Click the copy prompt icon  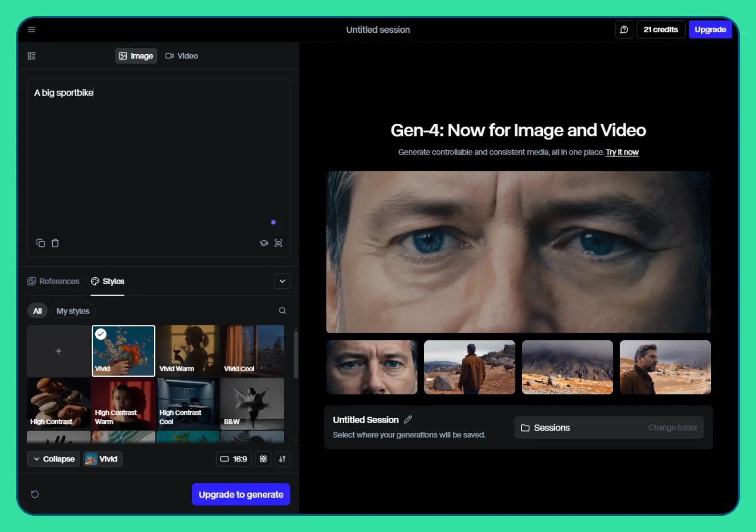[x=40, y=243]
